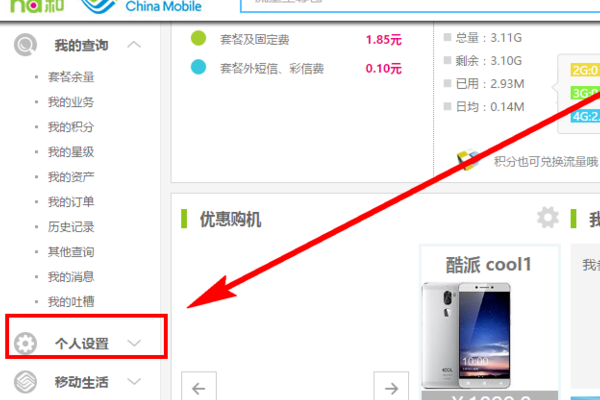Click the colorful 积分 cube icon

[x=468, y=160]
